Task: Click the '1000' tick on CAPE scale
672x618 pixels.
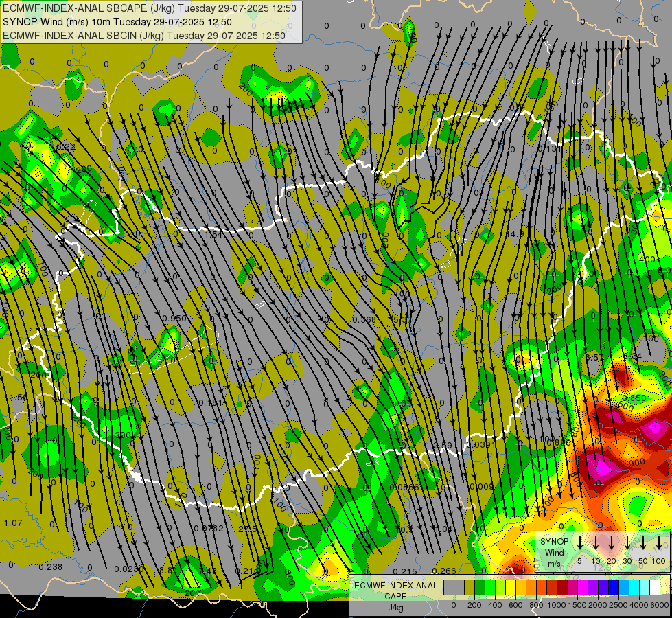Action: pyautogui.click(x=557, y=605)
